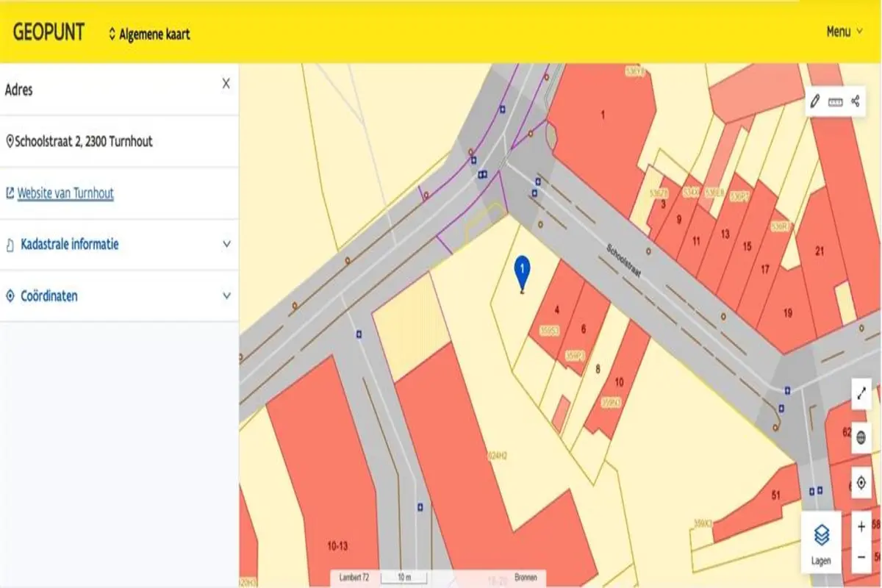Click Lambert 72 coordinate system label

(x=355, y=578)
